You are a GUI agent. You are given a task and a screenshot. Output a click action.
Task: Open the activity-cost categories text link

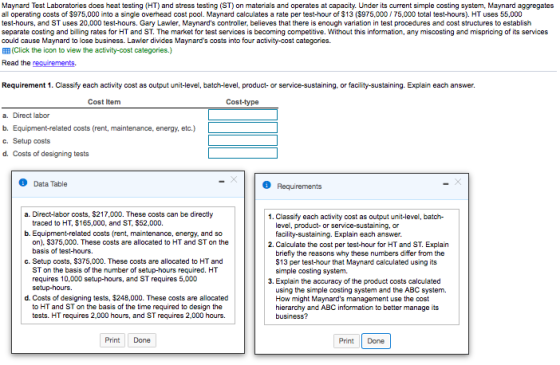[x=92, y=50]
